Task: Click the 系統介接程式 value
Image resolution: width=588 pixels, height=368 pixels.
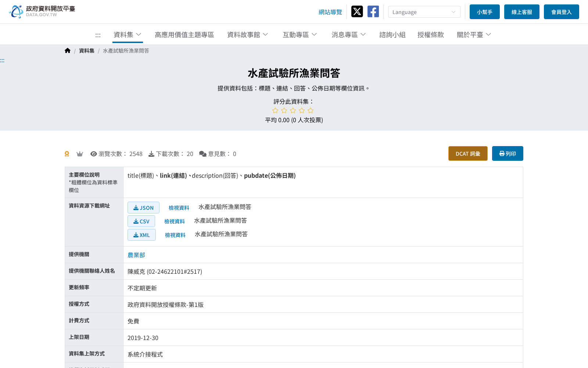Action: pyautogui.click(x=145, y=354)
